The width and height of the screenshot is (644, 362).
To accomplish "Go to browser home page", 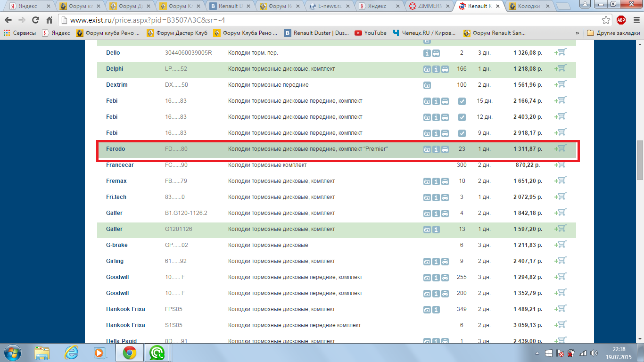I will pos(49,20).
